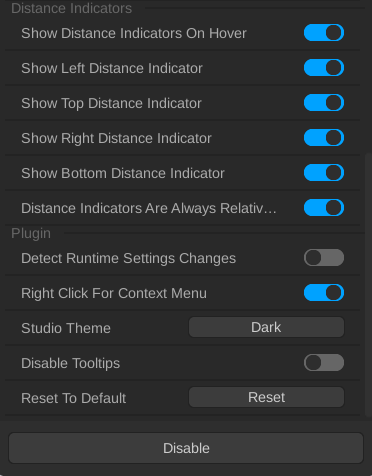Click the Detect Runtime Settings Changes label
The width and height of the screenshot is (372, 476).
(128, 258)
